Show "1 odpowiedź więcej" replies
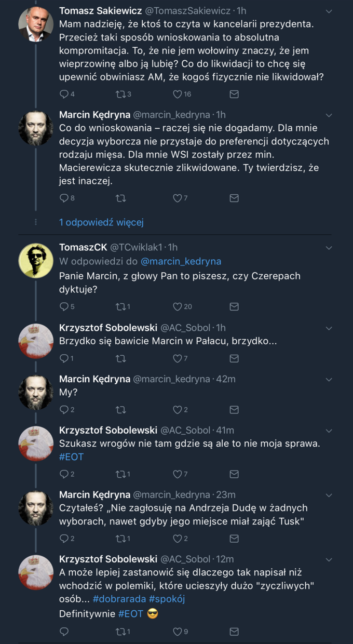 click(102, 222)
